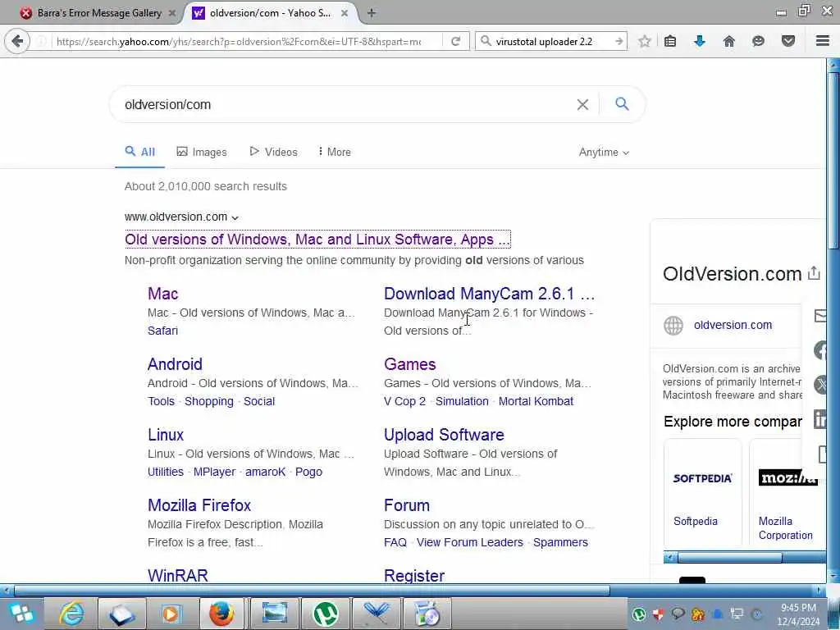Open the bookmarks list icon in toolbar
This screenshot has height=630, width=840.
click(x=670, y=41)
